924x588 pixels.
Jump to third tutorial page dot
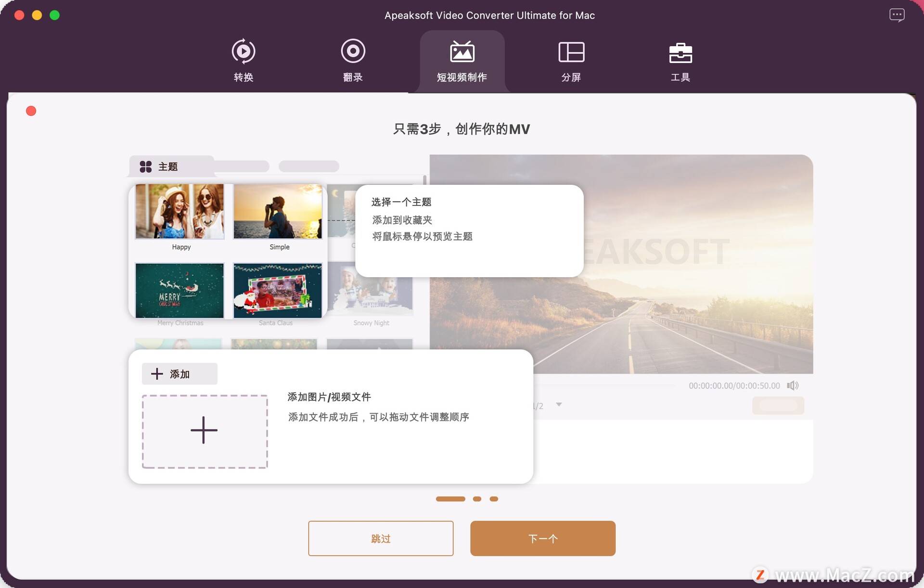click(494, 499)
